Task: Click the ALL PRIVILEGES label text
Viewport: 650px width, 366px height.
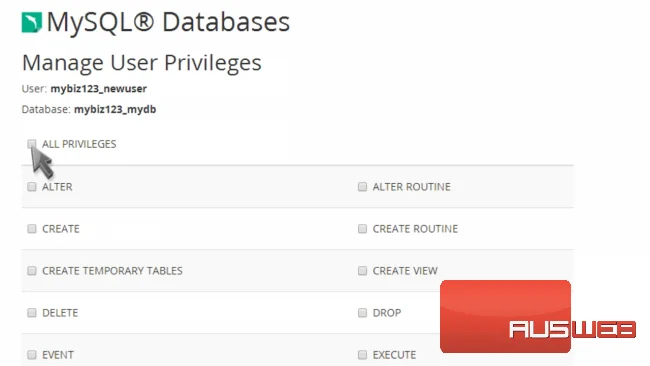Action: coord(79,144)
